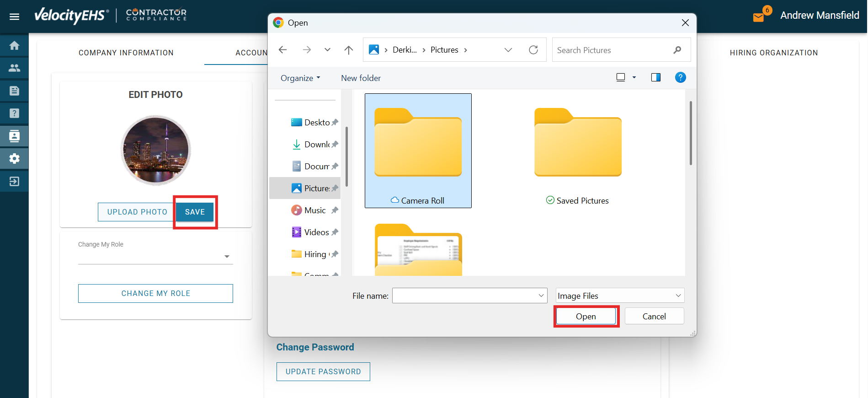Click the File name input field

point(465,296)
